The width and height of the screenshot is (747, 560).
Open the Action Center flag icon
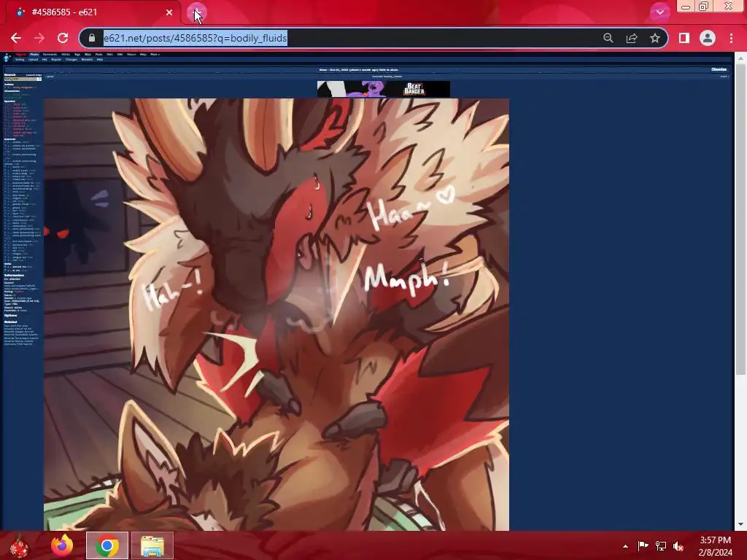[643, 546]
